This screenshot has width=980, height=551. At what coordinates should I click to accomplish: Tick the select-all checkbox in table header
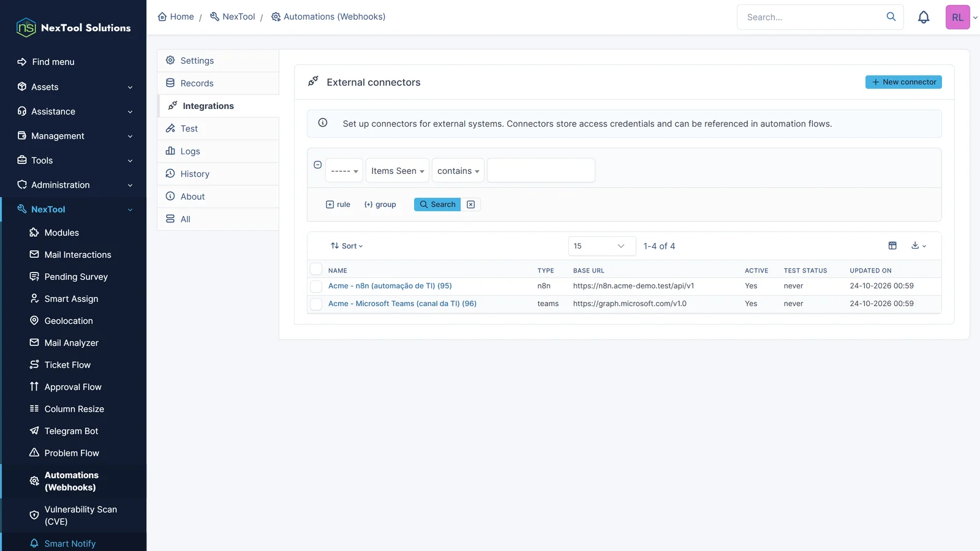(316, 269)
